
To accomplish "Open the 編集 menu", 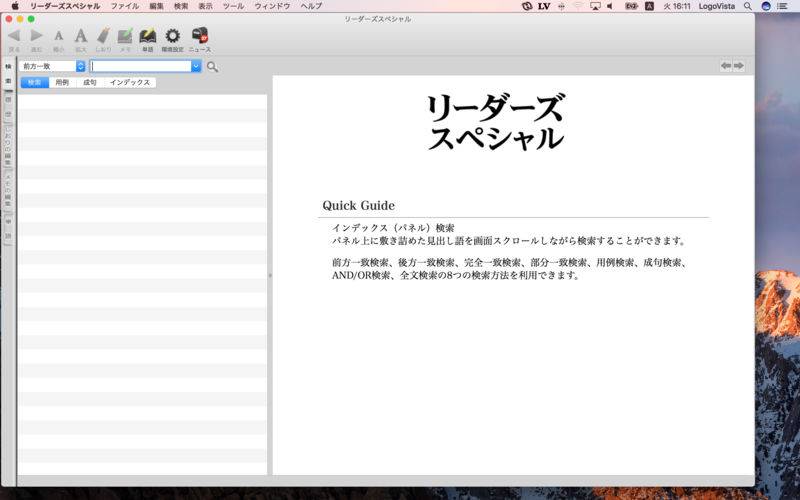I will tap(157, 6).
